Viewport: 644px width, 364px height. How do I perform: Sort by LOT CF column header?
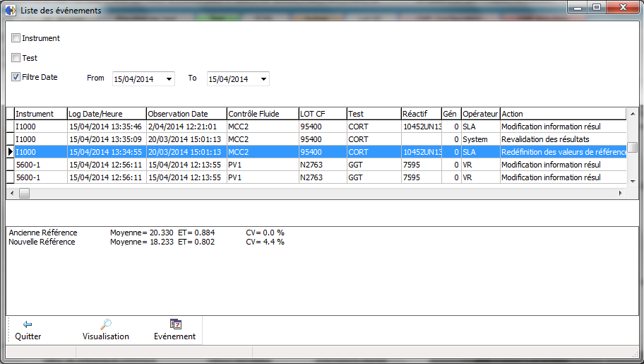pos(323,114)
